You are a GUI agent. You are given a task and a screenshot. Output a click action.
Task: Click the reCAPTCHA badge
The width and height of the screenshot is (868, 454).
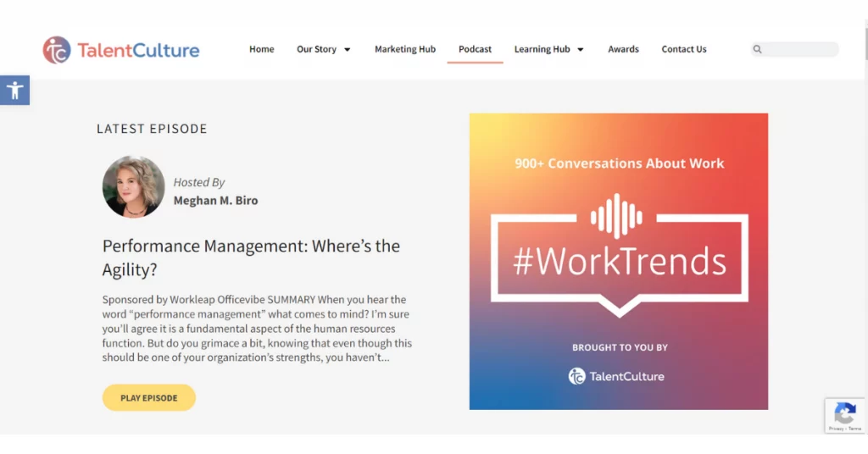[x=845, y=415]
